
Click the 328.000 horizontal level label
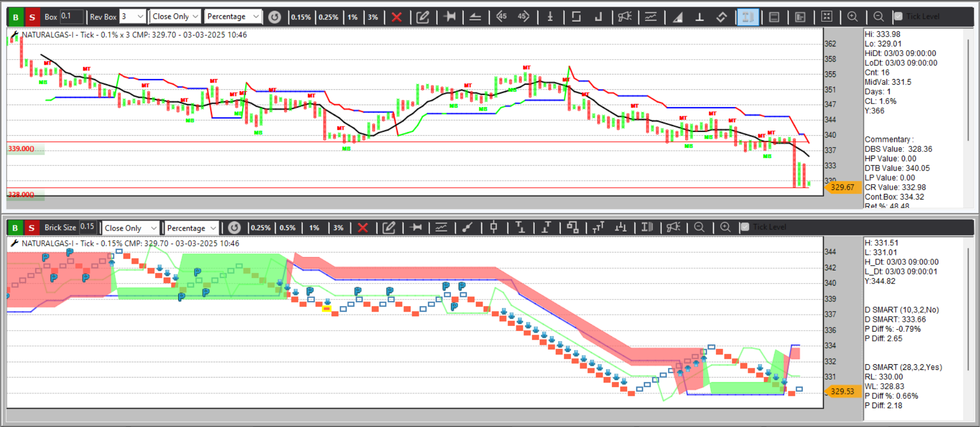[21, 194]
